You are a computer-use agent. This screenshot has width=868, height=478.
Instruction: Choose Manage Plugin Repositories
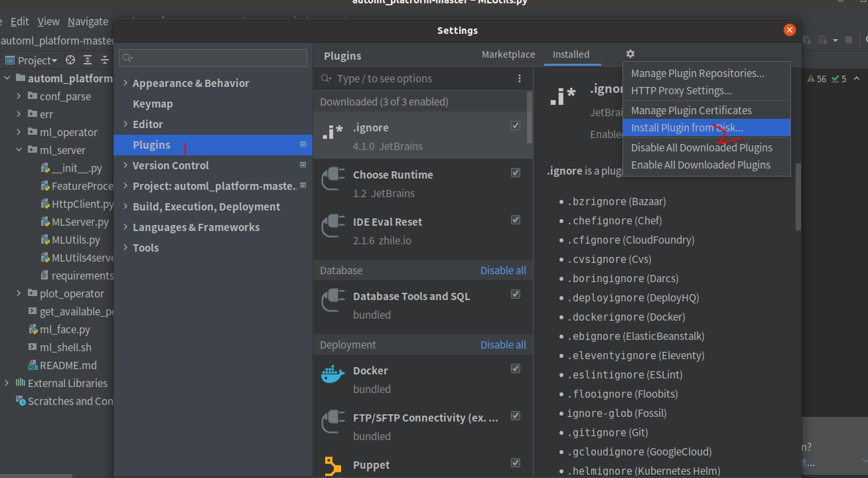707,73
